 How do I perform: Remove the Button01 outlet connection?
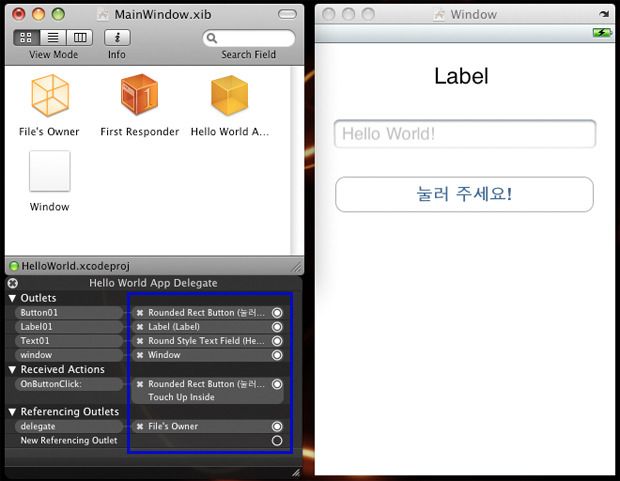click(140, 313)
